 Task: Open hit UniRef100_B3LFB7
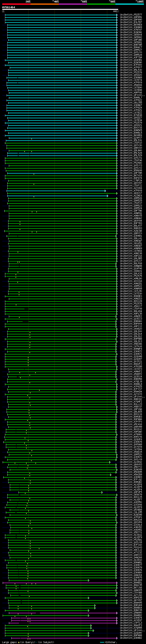(x=131, y=22)
